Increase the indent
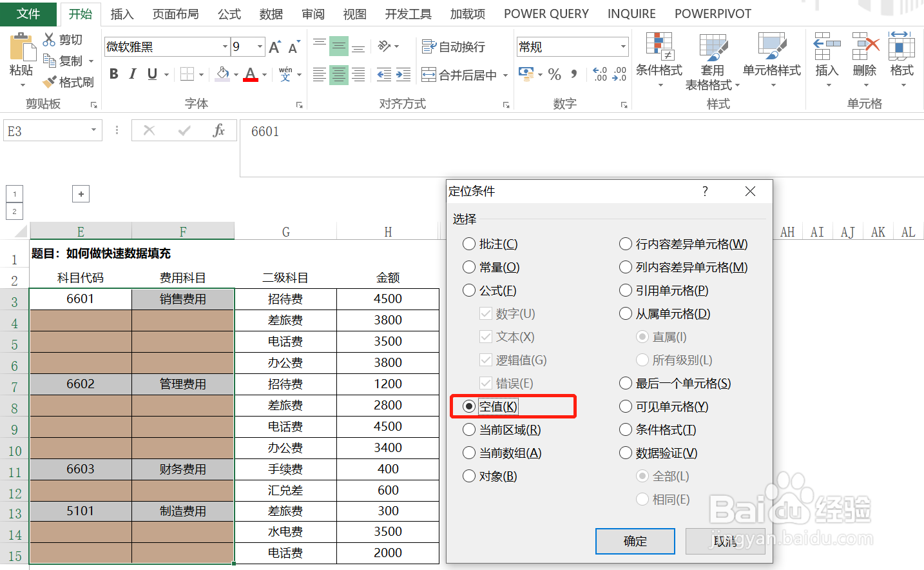Screen dimensions: 924x570 point(403,75)
